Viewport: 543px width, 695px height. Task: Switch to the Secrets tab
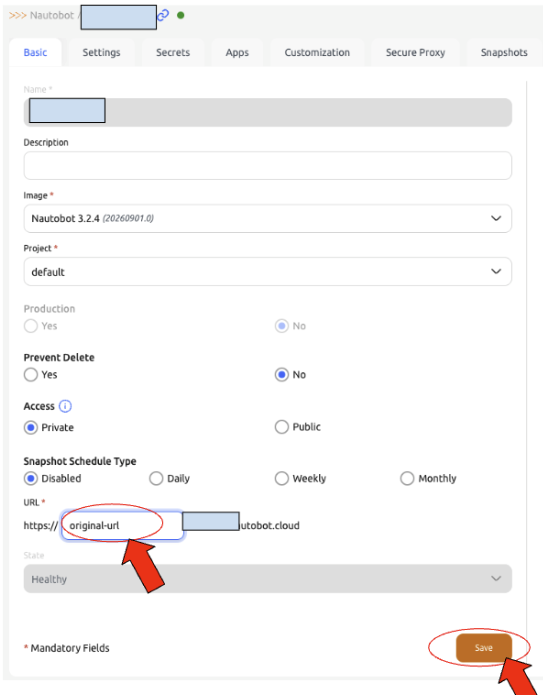point(173,52)
